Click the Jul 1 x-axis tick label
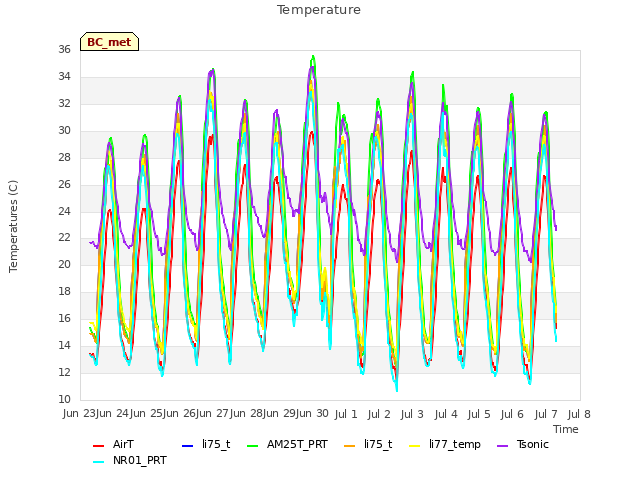The width and height of the screenshot is (640, 480). (346, 414)
